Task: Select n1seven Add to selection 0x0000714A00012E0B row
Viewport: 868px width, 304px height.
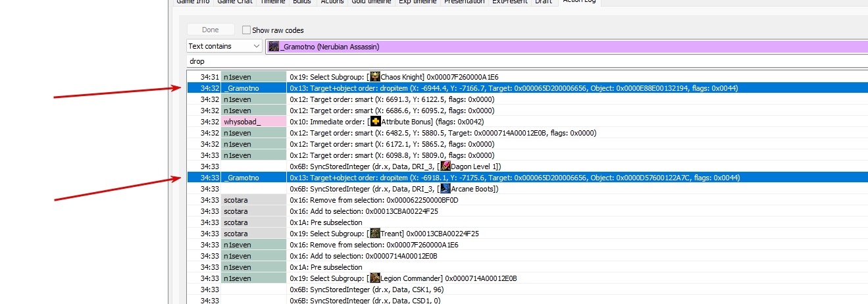Action: (x=527, y=256)
